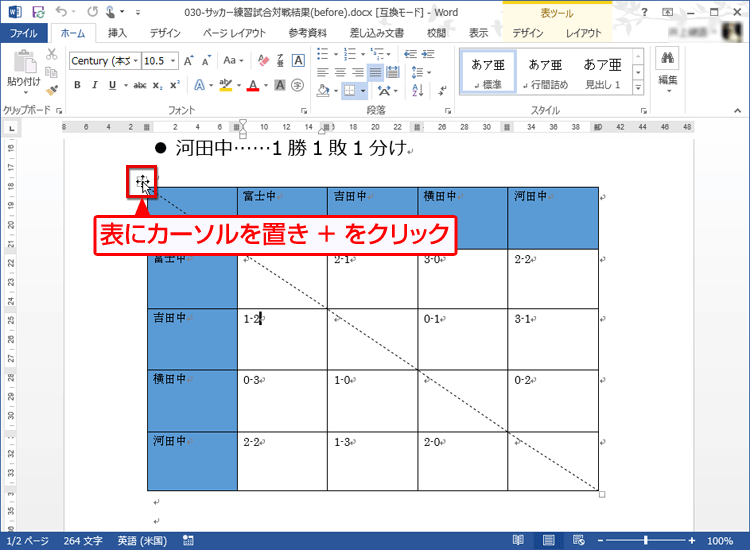Toggle center text alignment
The height and width of the screenshot is (550, 750).
point(340,72)
